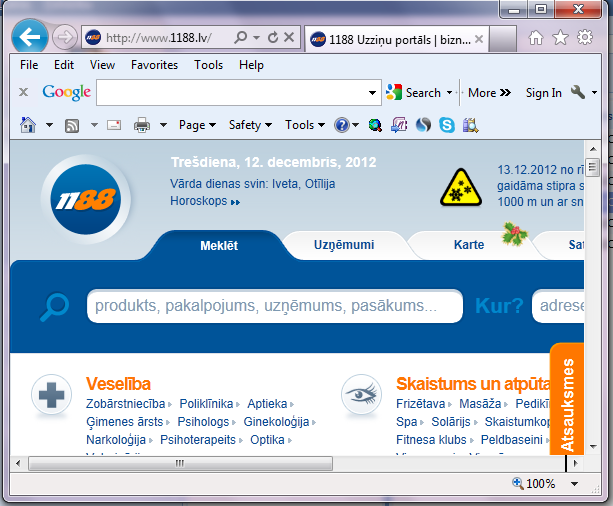Open the Zobārstniecība link

point(125,403)
